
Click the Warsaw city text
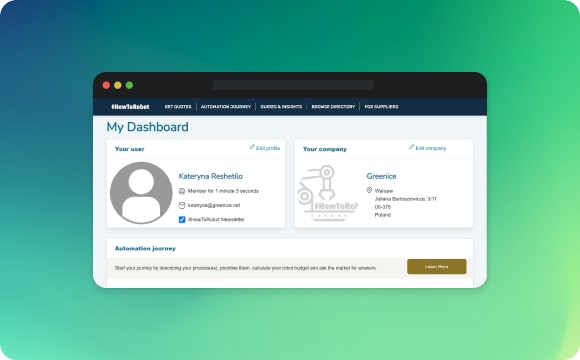click(384, 191)
